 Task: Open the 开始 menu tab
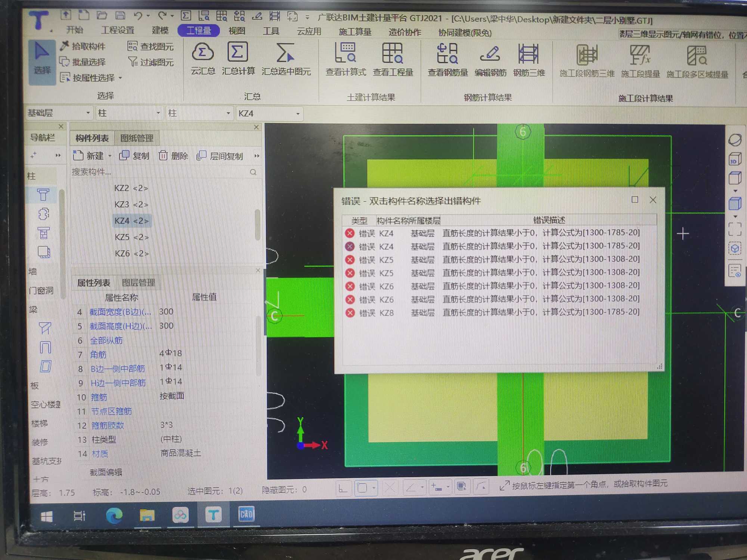pyautogui.click(x=75, y=30)
